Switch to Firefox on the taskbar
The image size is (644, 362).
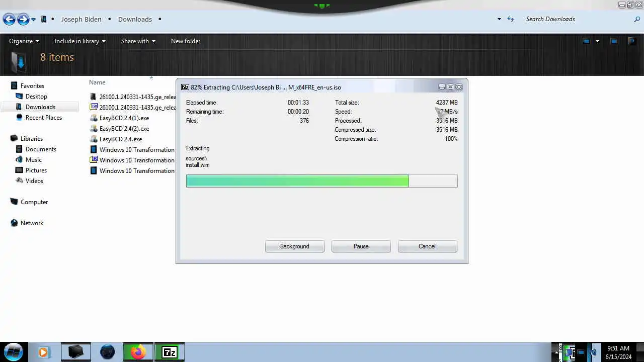pos(138,352)
